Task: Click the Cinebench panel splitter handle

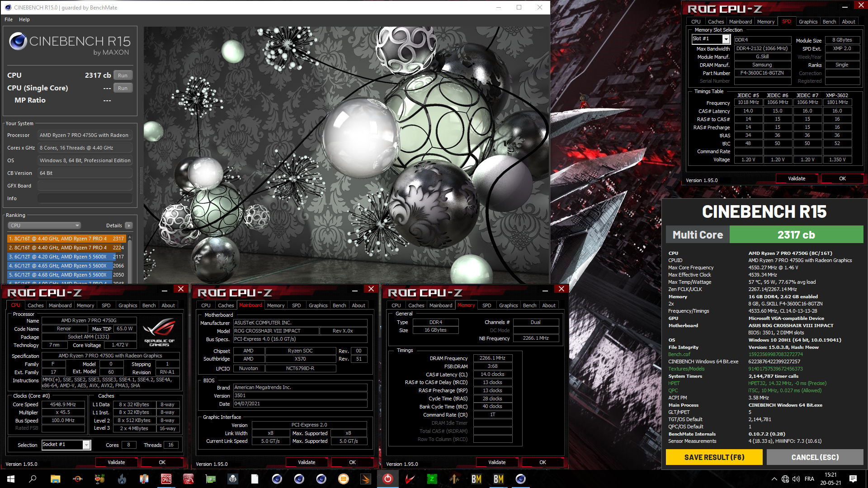Action: [x=141, y=181]
